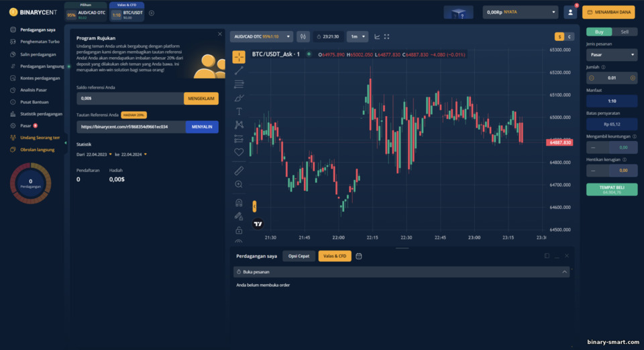
Task: Click the MENYALIN copy link button
Action: 202,127
